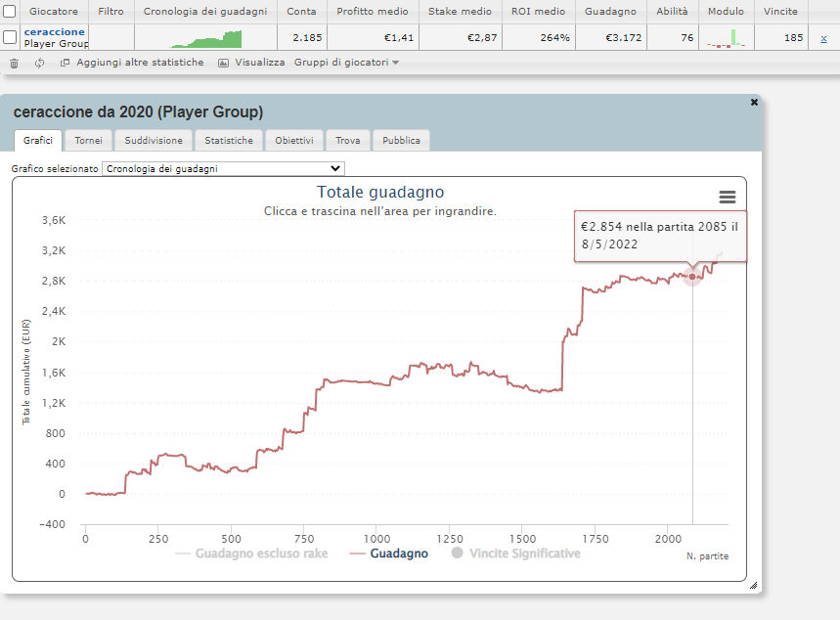
Task: Sort by the Guadagno column header
Action: (611, 12)
